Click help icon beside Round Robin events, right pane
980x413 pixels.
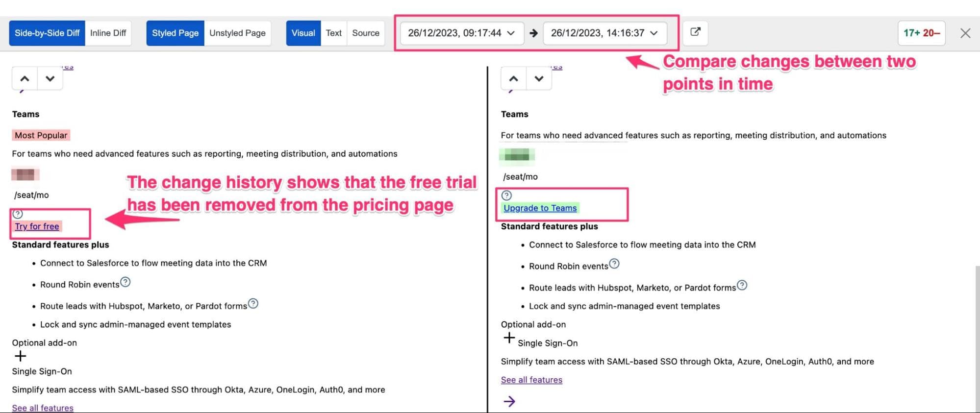(x=614, y=264)
